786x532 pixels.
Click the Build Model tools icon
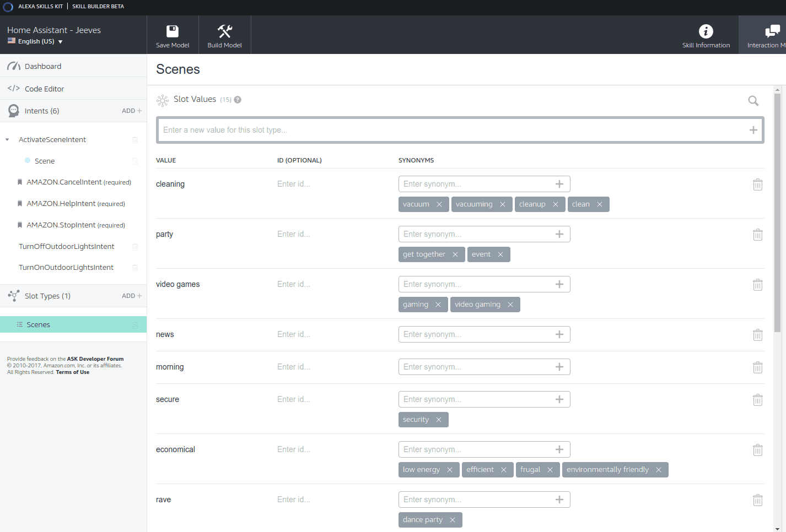tap(224, 31)
